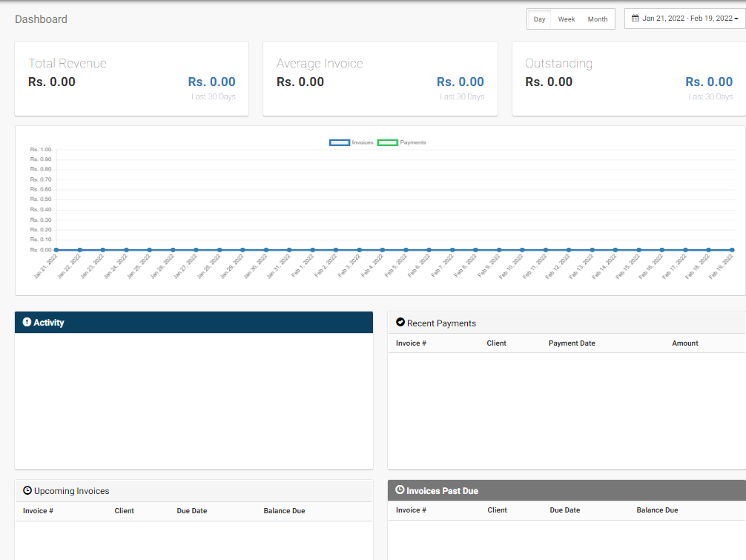The image size is (746, 560).
Task: Click the Jan 31, 2022 x-axis label
Action: [x=279, y=266]
